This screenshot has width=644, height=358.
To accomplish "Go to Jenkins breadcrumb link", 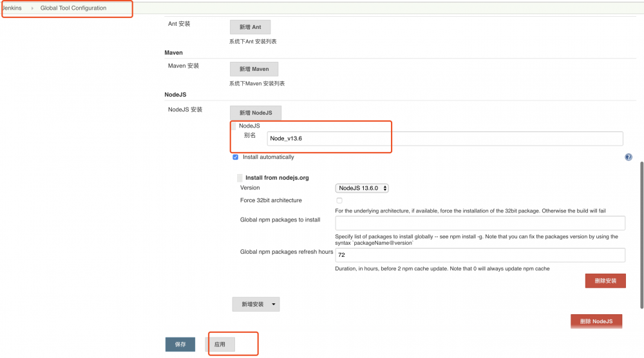I will point(12,8).
